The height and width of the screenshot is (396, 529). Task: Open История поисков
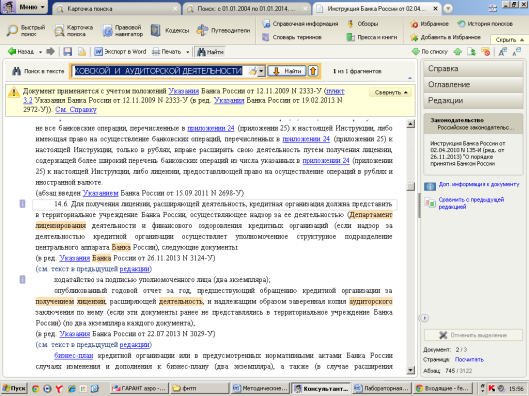click(485, 24)
